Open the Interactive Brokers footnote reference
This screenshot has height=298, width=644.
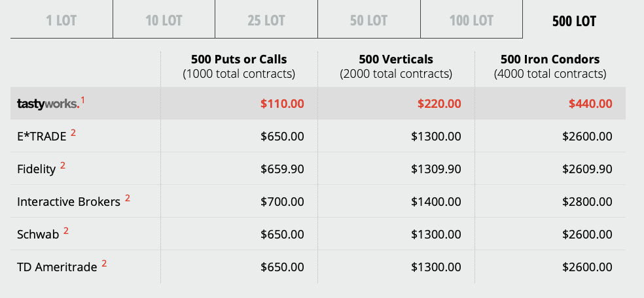click(128, 199)
